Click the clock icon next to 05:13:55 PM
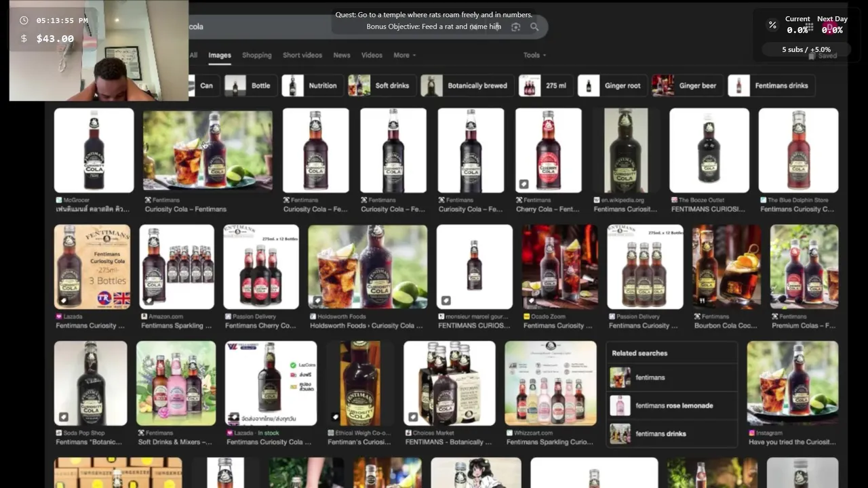Screen dimensions: 868x488 coord(24,20)
